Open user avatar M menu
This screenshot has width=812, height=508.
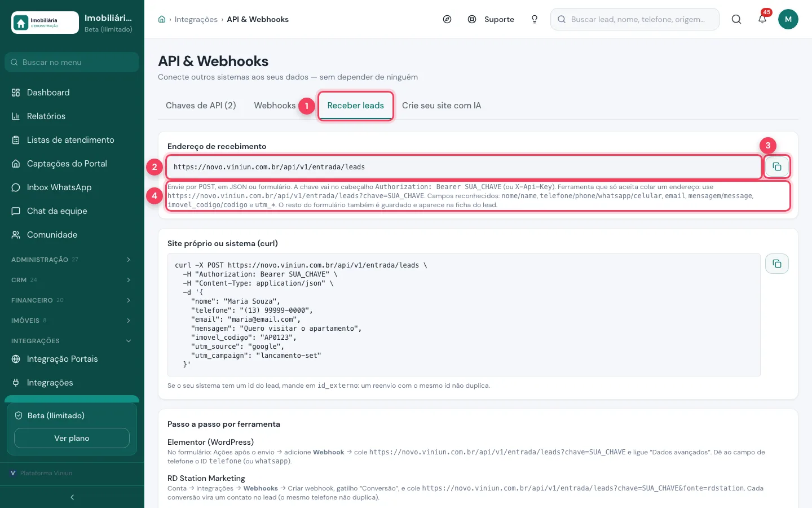click(x=788, y=19)
